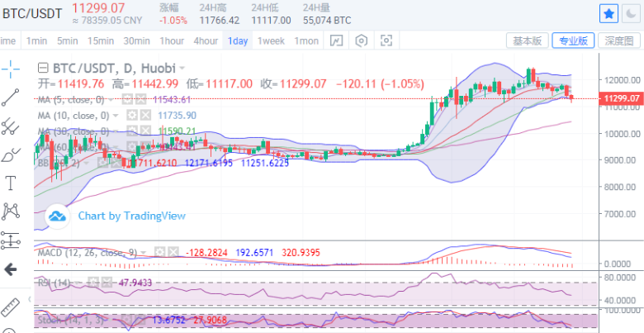Open the Chart by TradingView link
Image resolution: width=644 pixels, height=333 pixels.
coord(132,216)
